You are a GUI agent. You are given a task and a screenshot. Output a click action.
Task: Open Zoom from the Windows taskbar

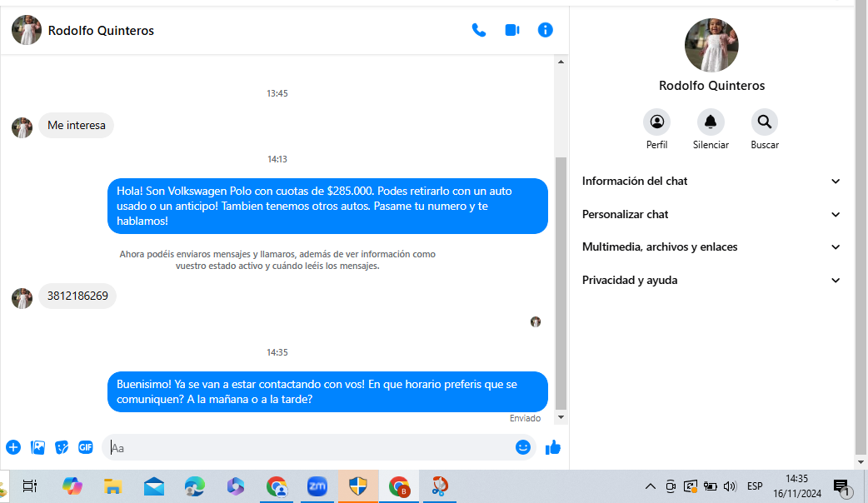point(317,487)
